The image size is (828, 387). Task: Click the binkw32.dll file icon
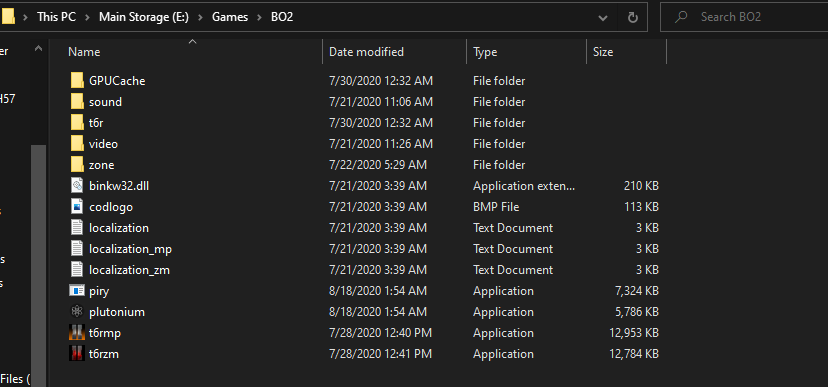[x=77, y=185]
